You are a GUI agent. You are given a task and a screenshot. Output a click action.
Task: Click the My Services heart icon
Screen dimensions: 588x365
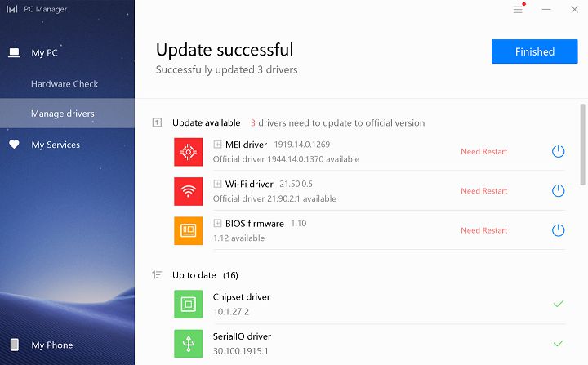coord(14,145)
